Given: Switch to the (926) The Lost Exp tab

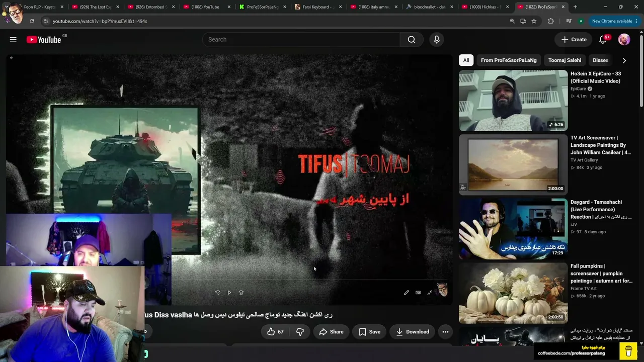Looking at the screenshot, I should point(95,7).
